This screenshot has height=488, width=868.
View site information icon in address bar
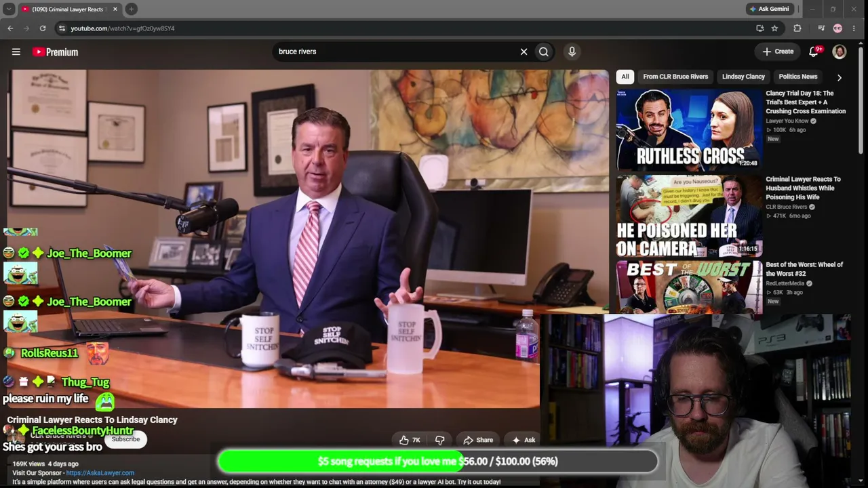pos(62,28)
